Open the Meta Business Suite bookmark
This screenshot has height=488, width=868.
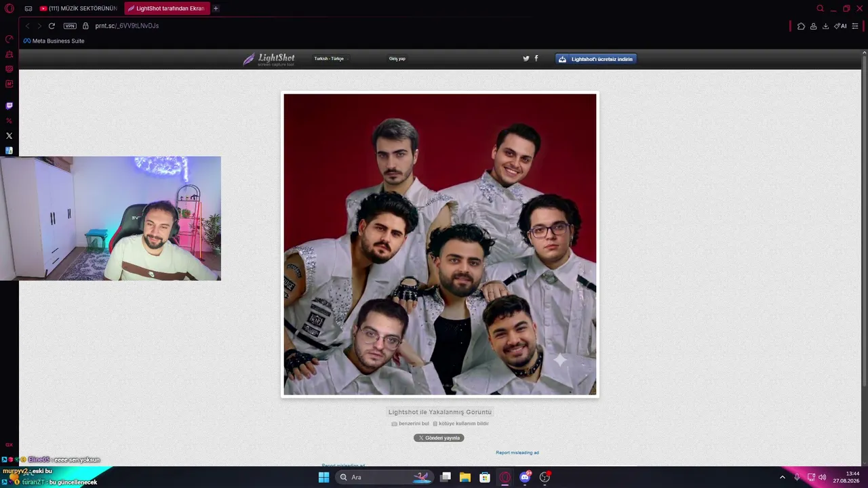click(54, 41)
